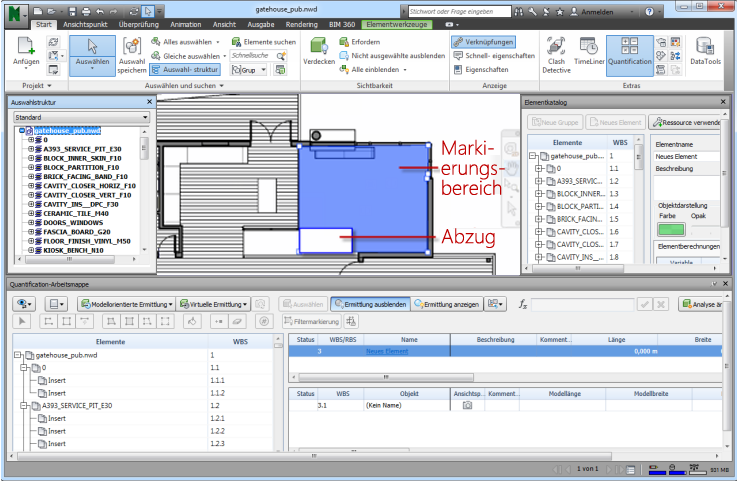
Task: Expand the Projekt ribbon panel
Action: [37, 86]
